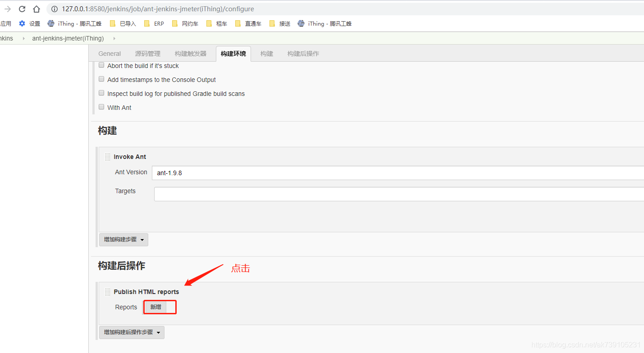
Task: Click the 构建后操作 section heading
Action: 122,266
